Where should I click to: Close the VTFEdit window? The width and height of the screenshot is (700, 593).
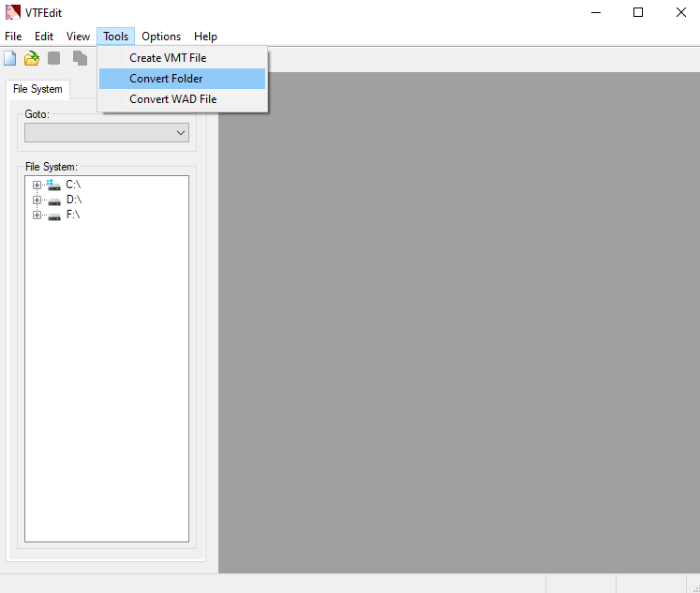point(680,12)
